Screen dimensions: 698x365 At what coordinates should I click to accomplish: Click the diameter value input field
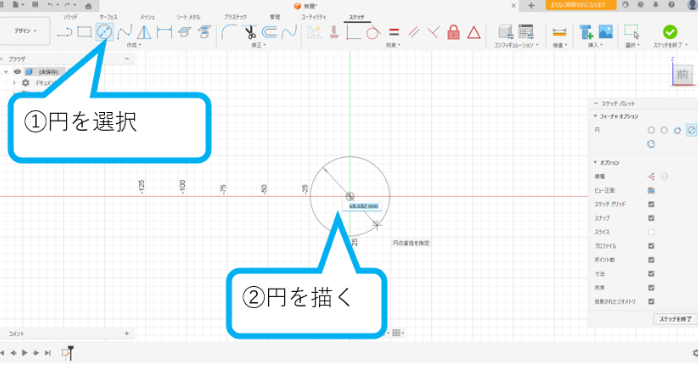(363, 206)
